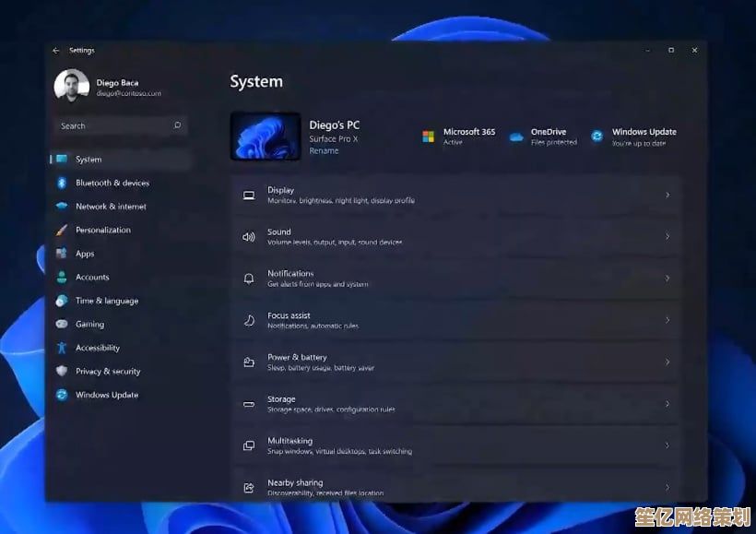Click the Rename link under Diego's PC
The image size is (756, 534).
(x=324, y=149)
